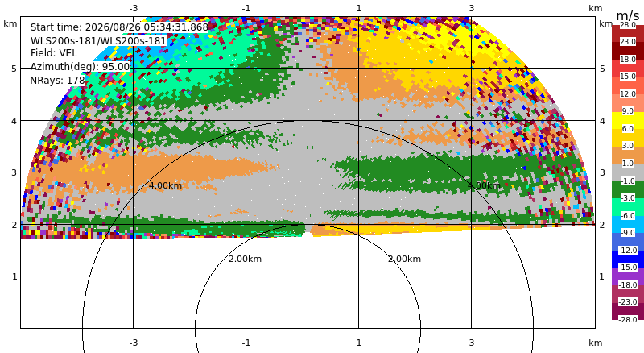Pick the gray -1.0 m/s colorbar band

[x=628, y=172]
